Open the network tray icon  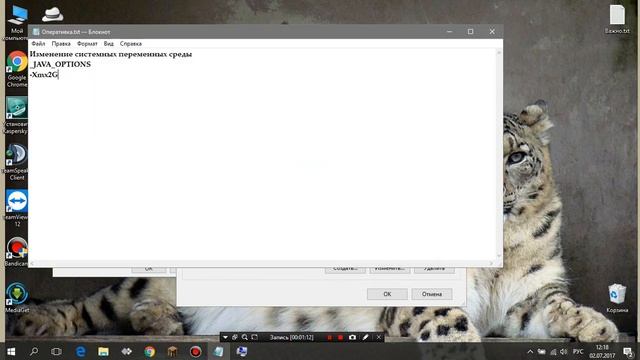[x=553, y=351]
